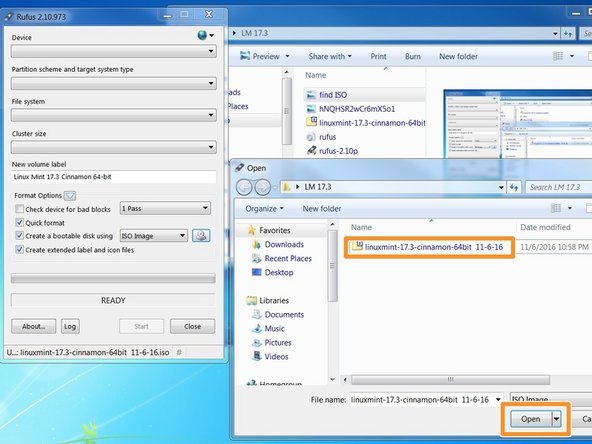Click Print in Explorer toolbar
Screen dimensions: 592x444
pyautogui.click(x=378, y=56)
